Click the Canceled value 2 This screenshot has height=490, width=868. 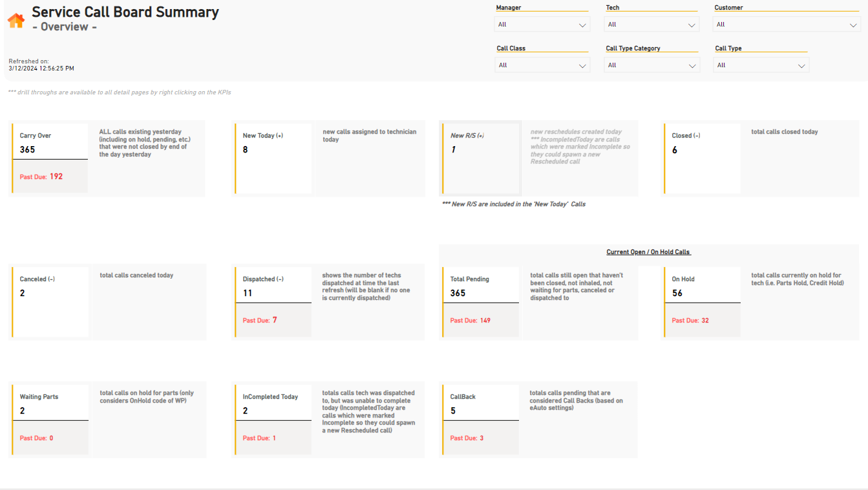(23, 293)
